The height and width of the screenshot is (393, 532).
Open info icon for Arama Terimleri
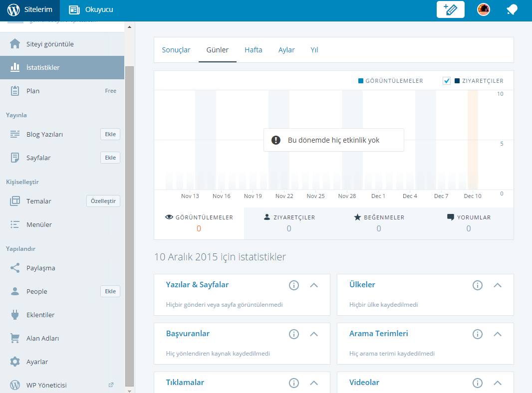[x=478, y=334]
